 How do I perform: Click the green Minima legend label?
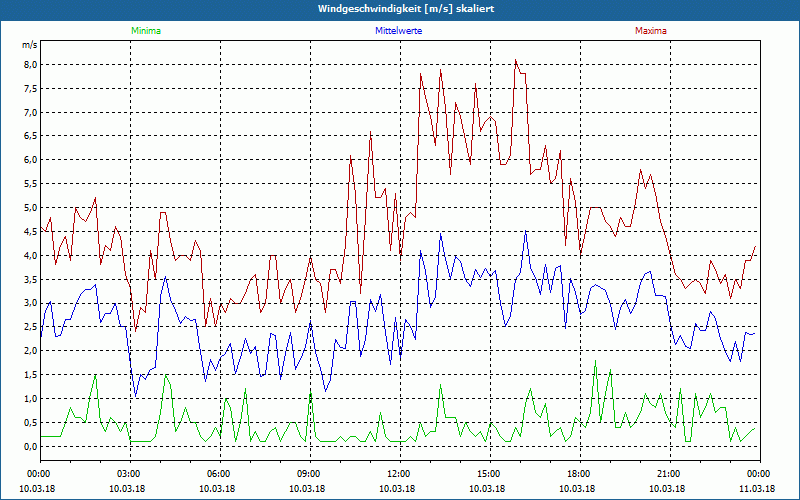click(x=146, y=31)
